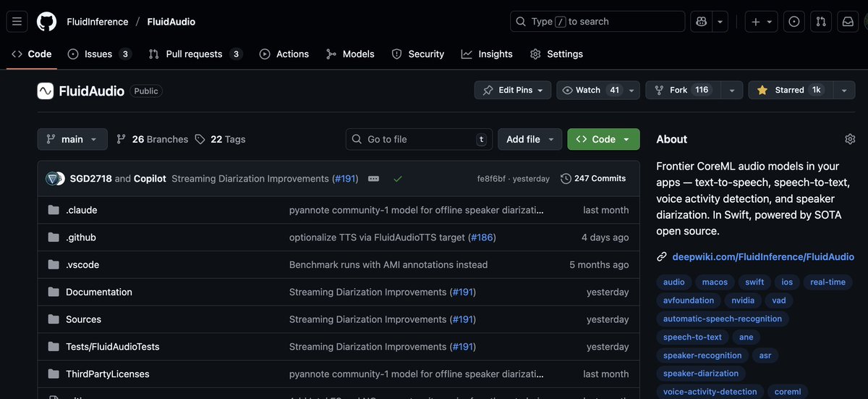View the 22 Tags link
The image size is (868, 399).
pyautogui.click(x=221, y=139)
